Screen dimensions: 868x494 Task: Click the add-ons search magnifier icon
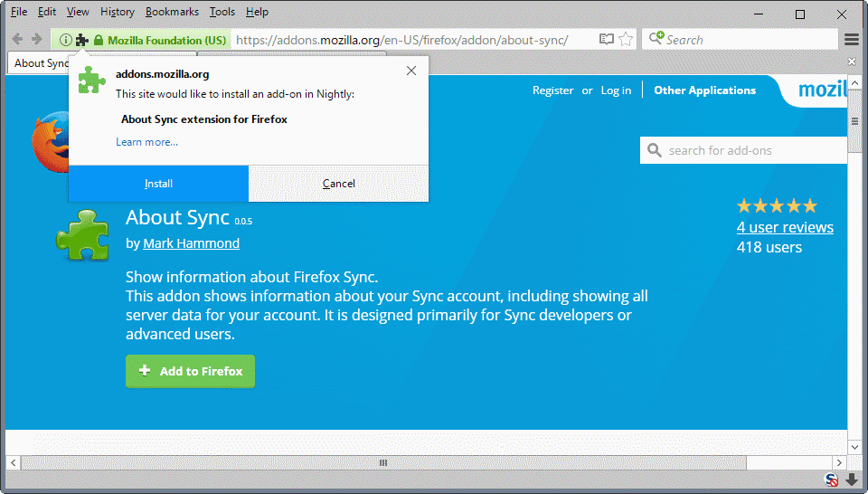(655, 150)
